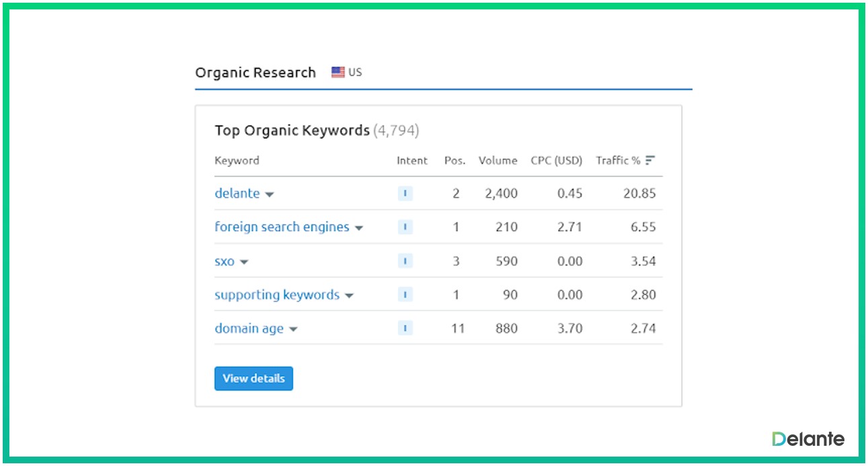Click the 2.71 CPC value
Viewport: 868px width, 466px height.
tap(570, 227)
